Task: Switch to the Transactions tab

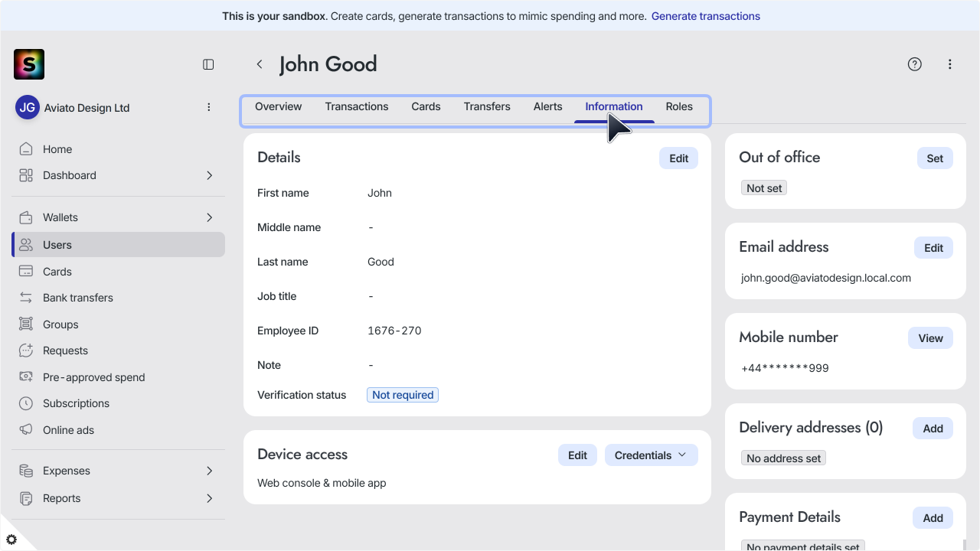Action: [x=357, y=106]
